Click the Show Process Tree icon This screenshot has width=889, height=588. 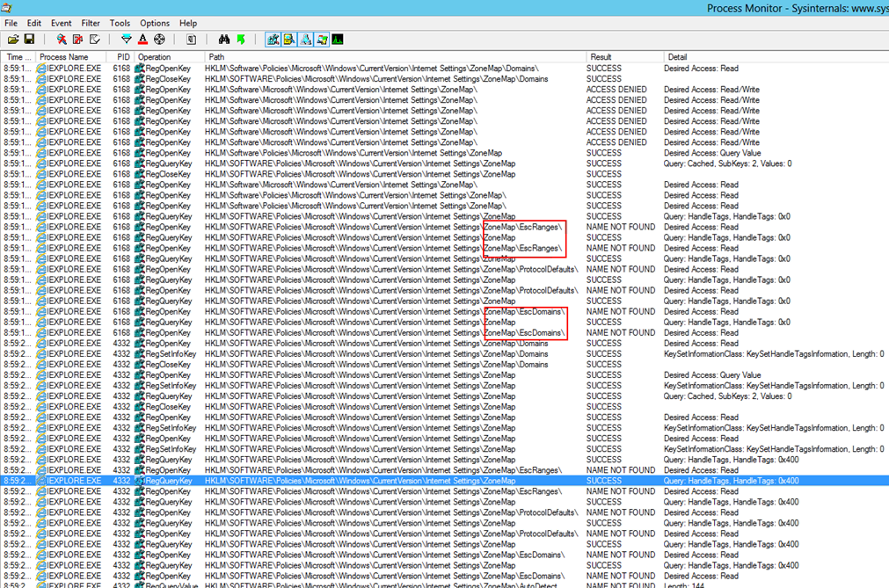point(191,39)
